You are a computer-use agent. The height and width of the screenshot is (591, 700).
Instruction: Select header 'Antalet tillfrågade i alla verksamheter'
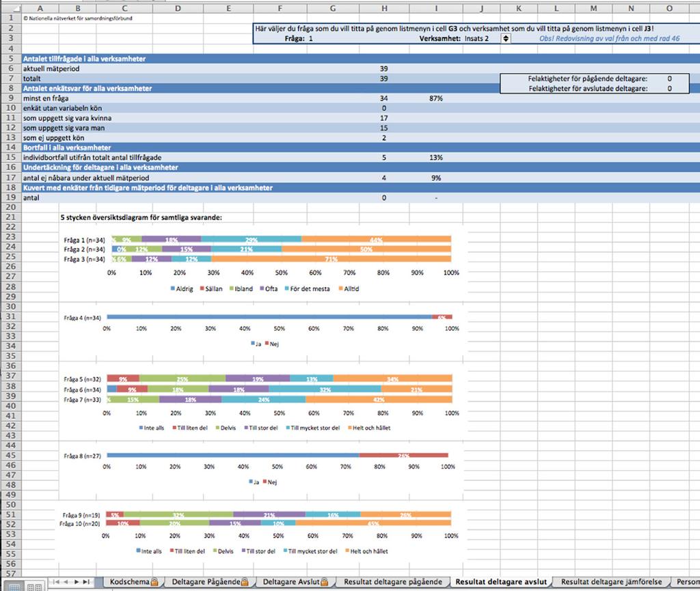coord(85,59)
